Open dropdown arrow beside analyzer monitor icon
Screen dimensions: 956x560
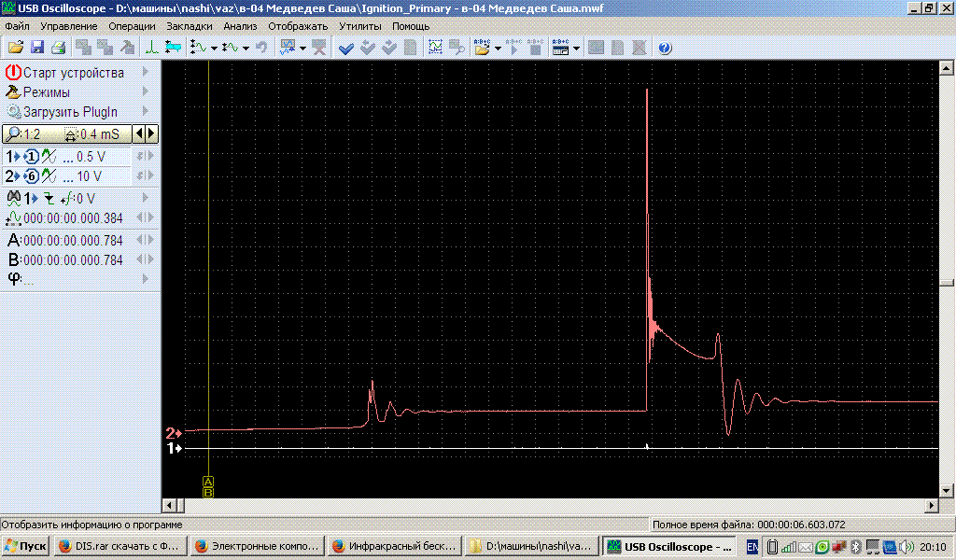302,49
